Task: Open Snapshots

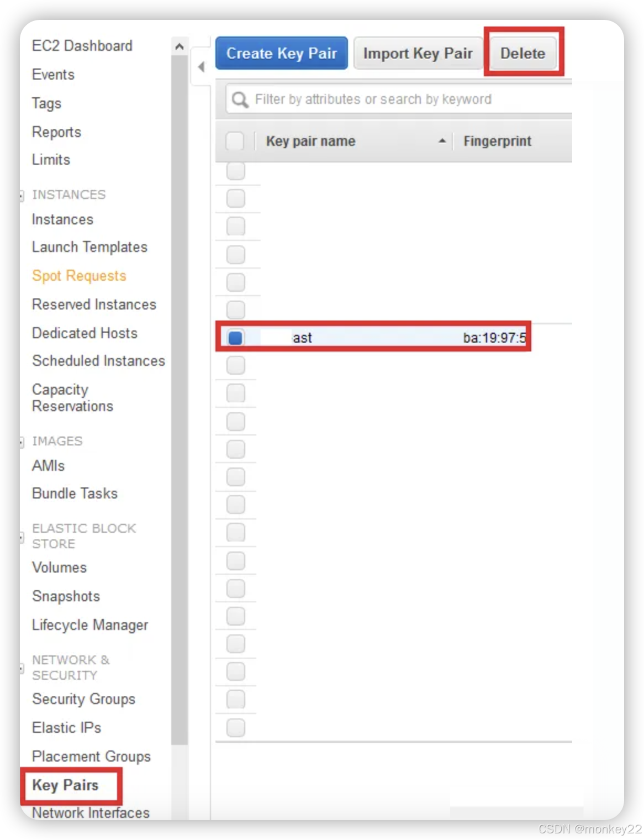Action: [66, 596]
